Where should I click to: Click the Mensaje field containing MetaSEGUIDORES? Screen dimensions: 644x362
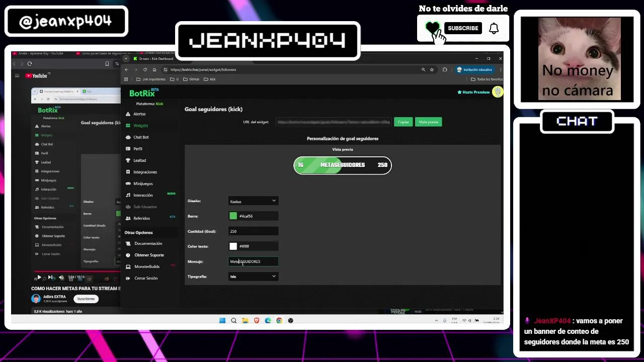click(x=253, y=261)
